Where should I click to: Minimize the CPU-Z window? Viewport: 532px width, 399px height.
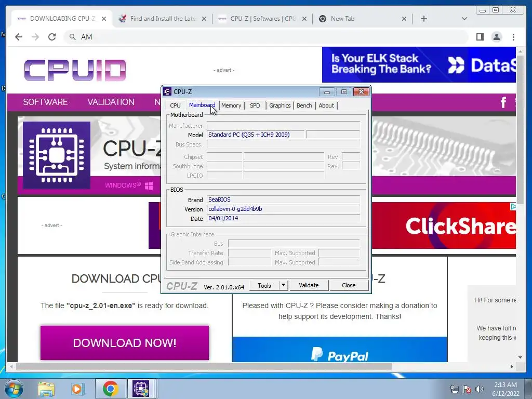coord(327,91)
